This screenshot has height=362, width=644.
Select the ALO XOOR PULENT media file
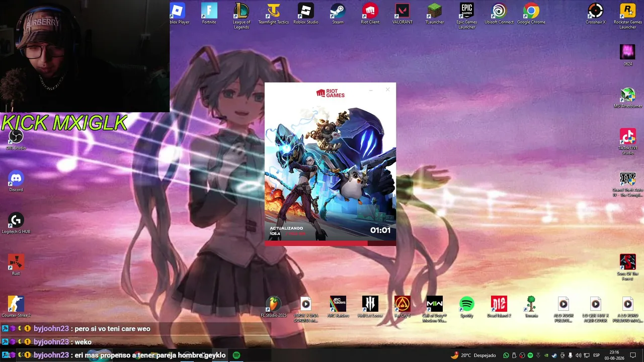563,309
